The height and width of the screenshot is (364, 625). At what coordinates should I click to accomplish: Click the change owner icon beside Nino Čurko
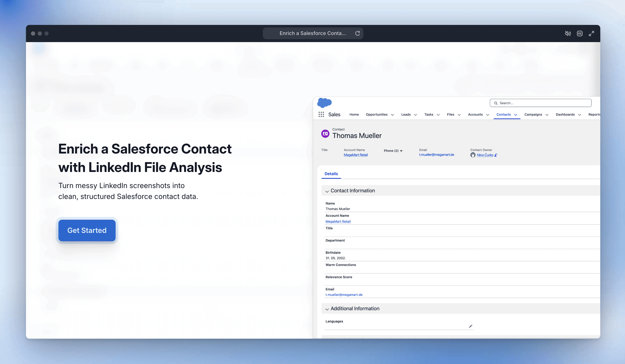pyautogui.click(x=496, y=155)
